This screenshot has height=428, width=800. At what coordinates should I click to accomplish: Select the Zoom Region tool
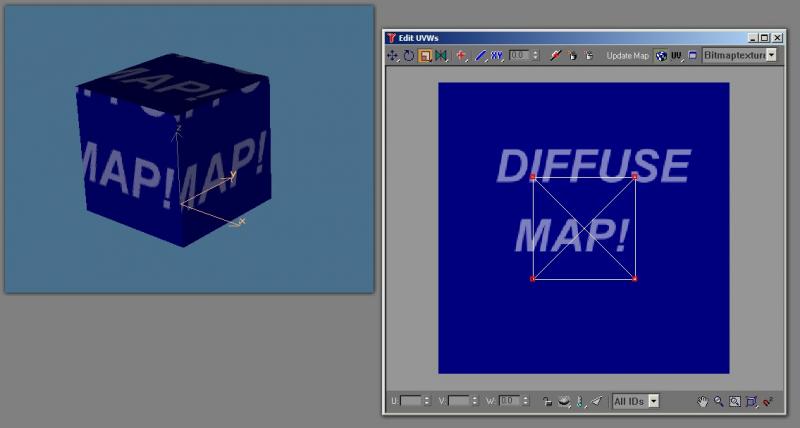coord(735,401)
